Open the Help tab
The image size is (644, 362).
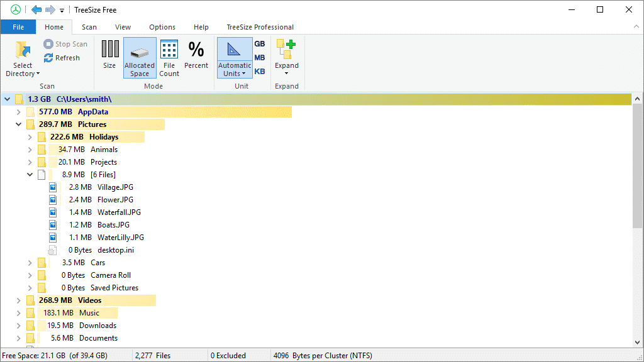click(201, 27)
